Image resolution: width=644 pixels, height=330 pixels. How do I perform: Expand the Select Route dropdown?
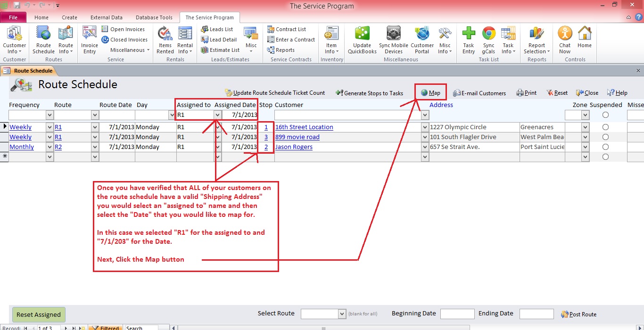click(x=342, y=314)
